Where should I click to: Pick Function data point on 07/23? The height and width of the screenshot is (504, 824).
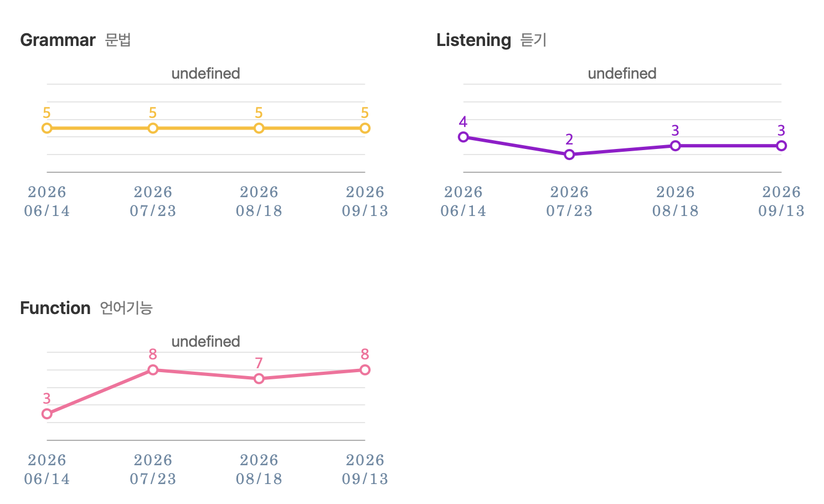pos(153,369)
